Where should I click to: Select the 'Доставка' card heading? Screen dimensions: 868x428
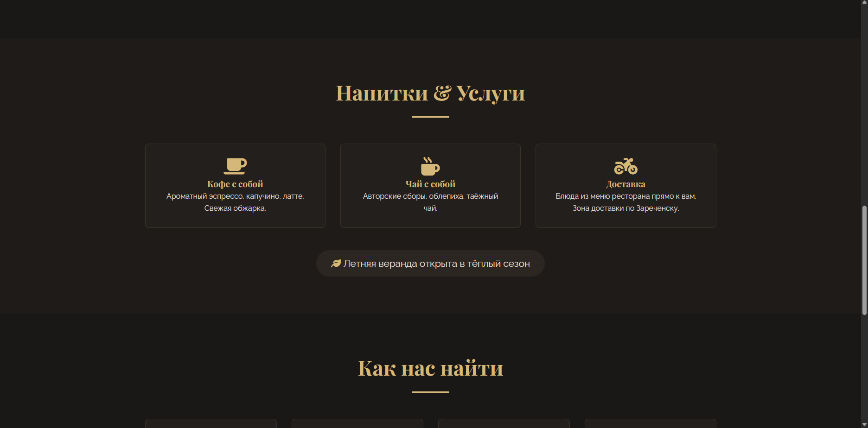[x=626, y=184]
